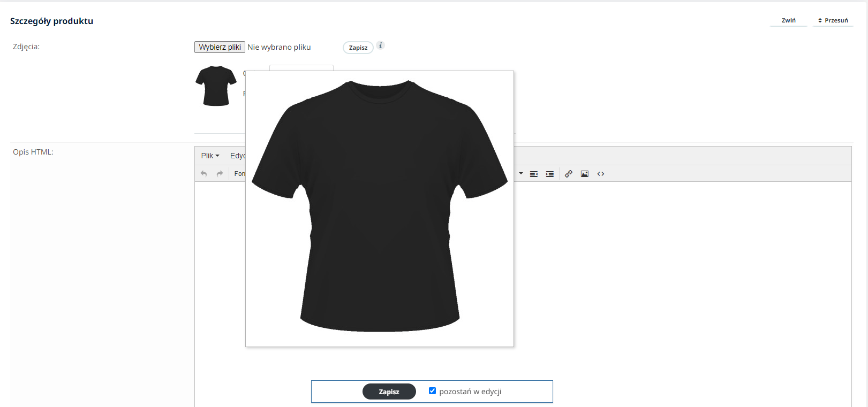Uncheck the 'pozostań w edycji' checkbox
This screenshot has height=407, width=868.
point(432,391)
